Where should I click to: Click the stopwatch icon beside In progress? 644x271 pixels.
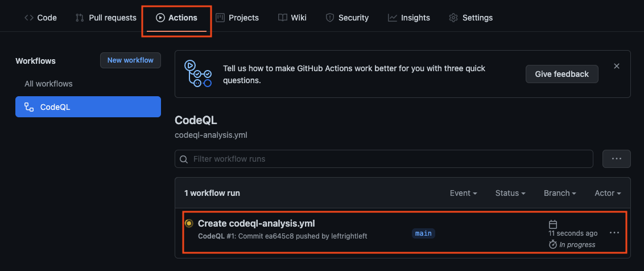point(553,245)
